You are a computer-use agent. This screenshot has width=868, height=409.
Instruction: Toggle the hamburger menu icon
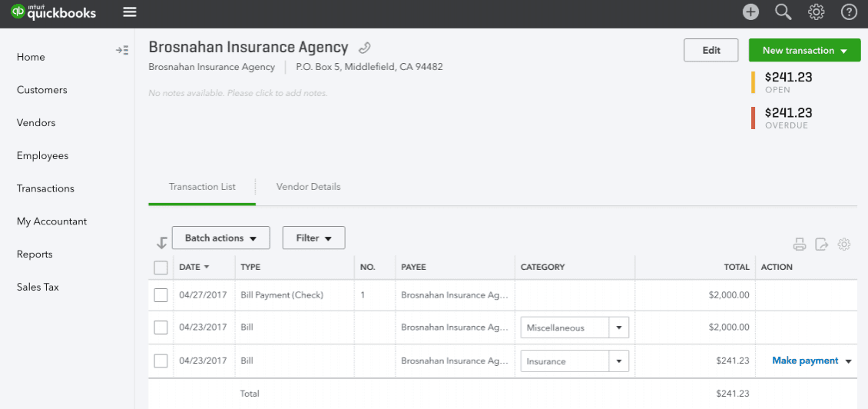click(130, 12)
